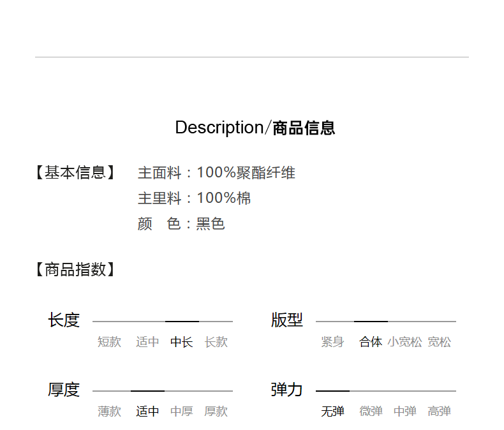Choose 中长 on the 长度 scale
This screenshot has height=430, width=504.
click(181, 342)
